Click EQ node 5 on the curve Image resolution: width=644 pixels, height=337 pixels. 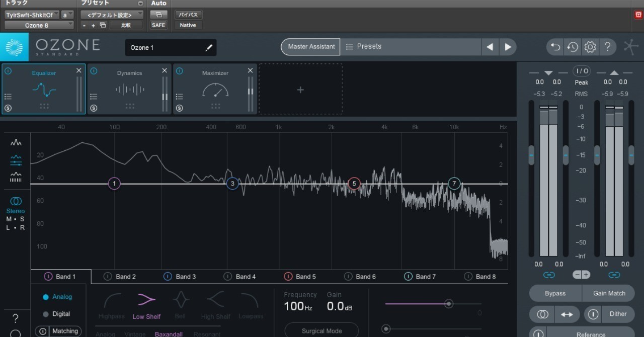354,184
